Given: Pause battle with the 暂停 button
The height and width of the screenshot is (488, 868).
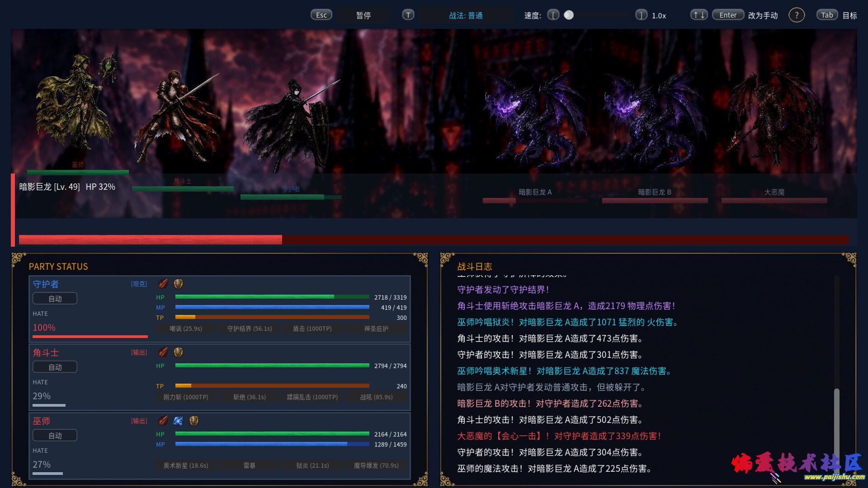Looking at the screenshot, I should (363, 15).
